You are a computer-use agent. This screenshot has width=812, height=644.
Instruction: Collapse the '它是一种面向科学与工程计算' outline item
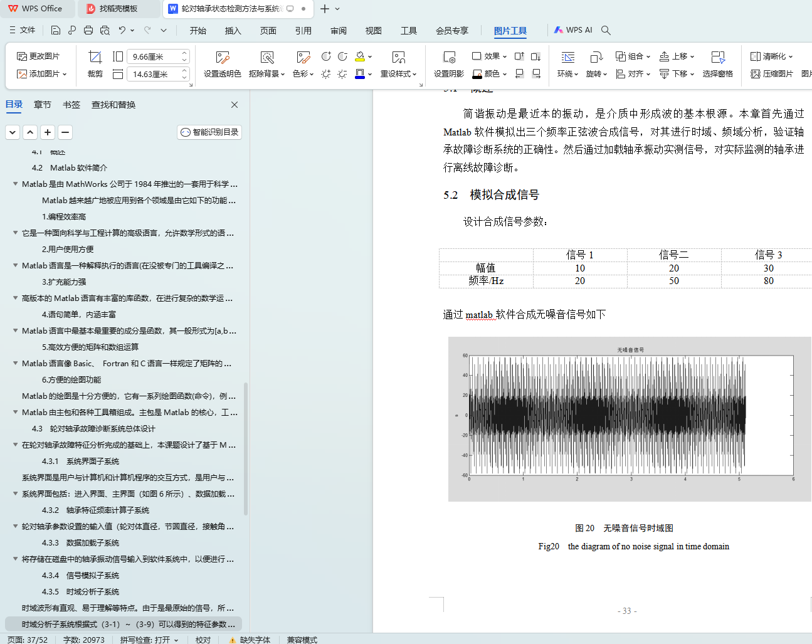(x=15, y=233)
